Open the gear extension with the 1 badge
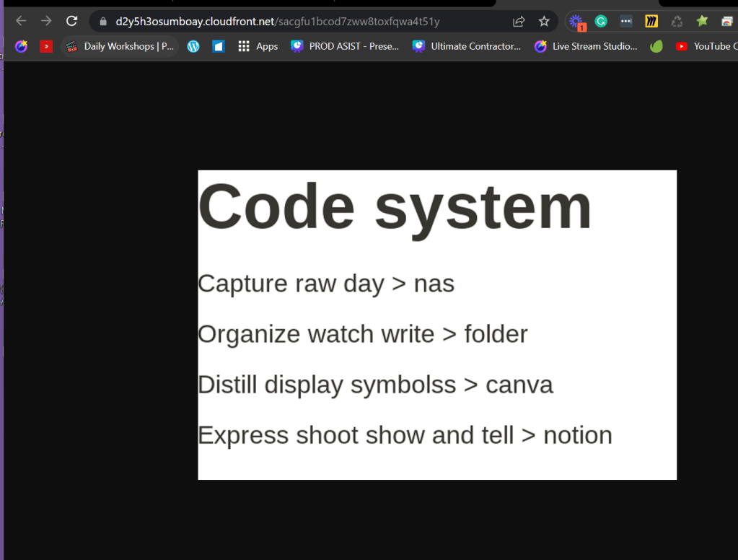 (576, 22)
